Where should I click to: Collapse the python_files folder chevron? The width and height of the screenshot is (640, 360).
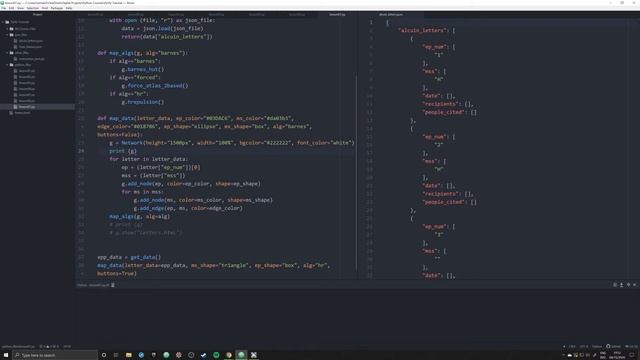[x=7, y=65]
